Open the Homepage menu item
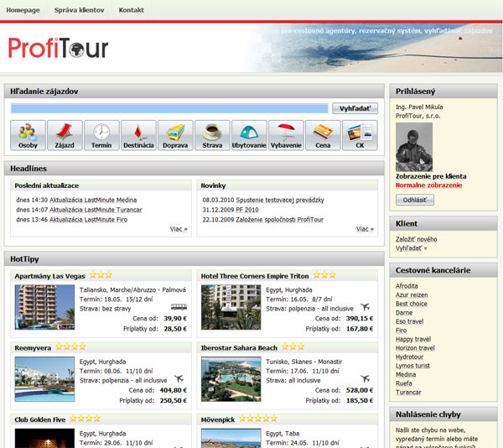This screenshot has height=448, width=503. [x=23, y=10]
